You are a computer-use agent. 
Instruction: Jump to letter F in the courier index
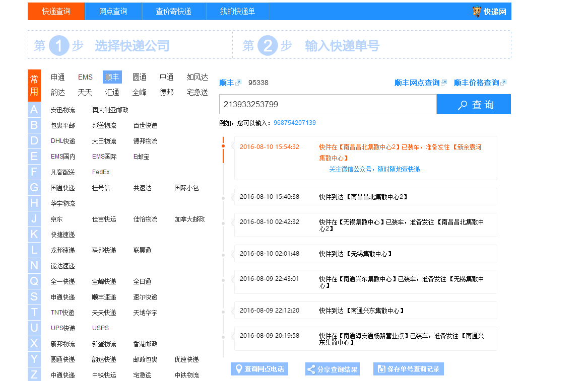[34, 172]
